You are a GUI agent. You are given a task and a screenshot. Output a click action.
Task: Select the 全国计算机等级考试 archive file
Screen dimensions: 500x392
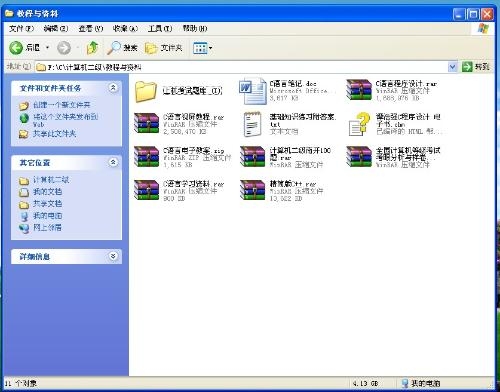point(359,156)
